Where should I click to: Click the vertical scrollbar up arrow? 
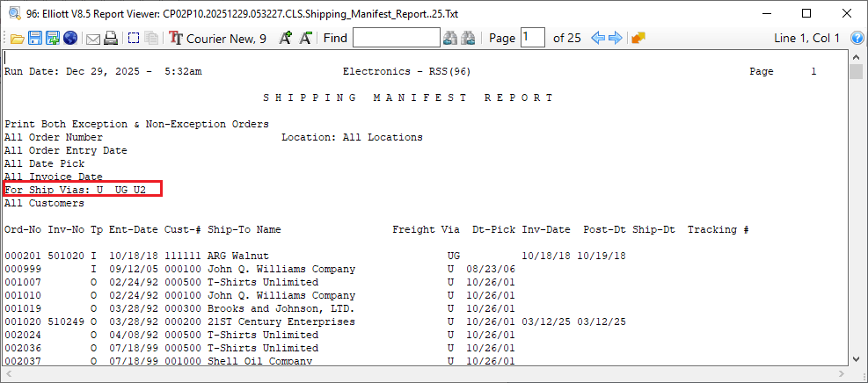[x=856, y=57]
